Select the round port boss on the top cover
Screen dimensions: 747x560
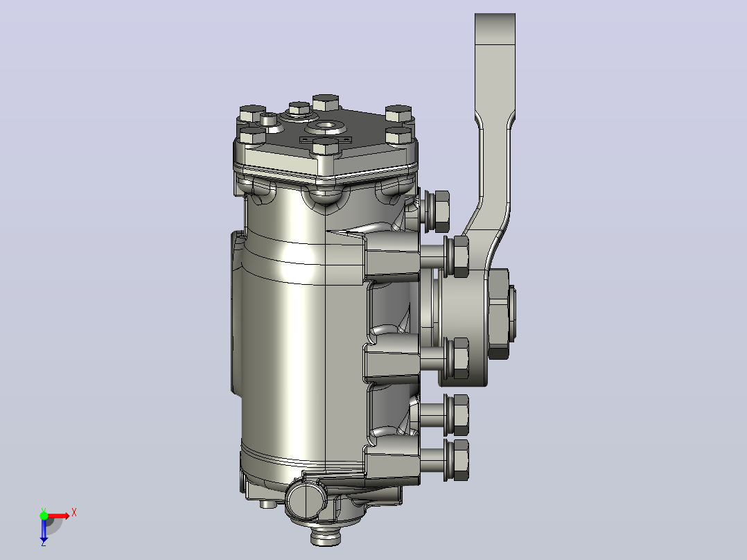[x=326, y=127]
